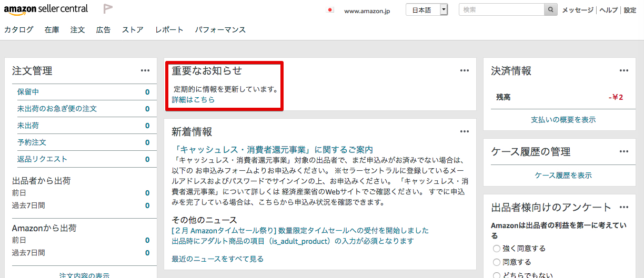Click the 保留中 count of 0
This screenshot has height=278, width=644.
pos(147,92)
